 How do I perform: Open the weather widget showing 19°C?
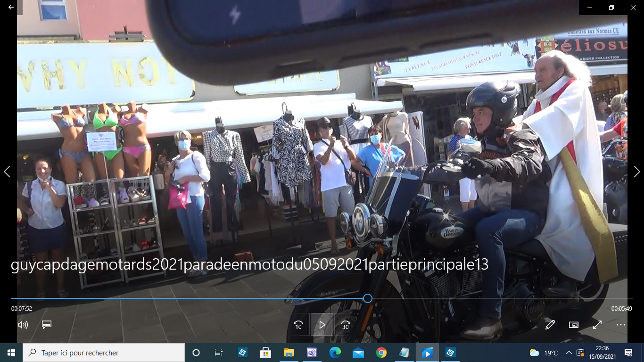pos(544,353)
